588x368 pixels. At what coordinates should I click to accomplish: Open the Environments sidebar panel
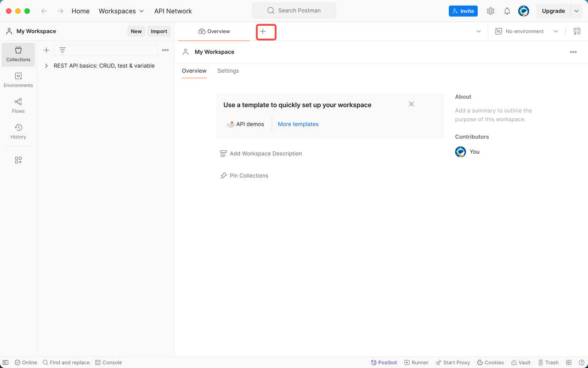coord(18,80)
